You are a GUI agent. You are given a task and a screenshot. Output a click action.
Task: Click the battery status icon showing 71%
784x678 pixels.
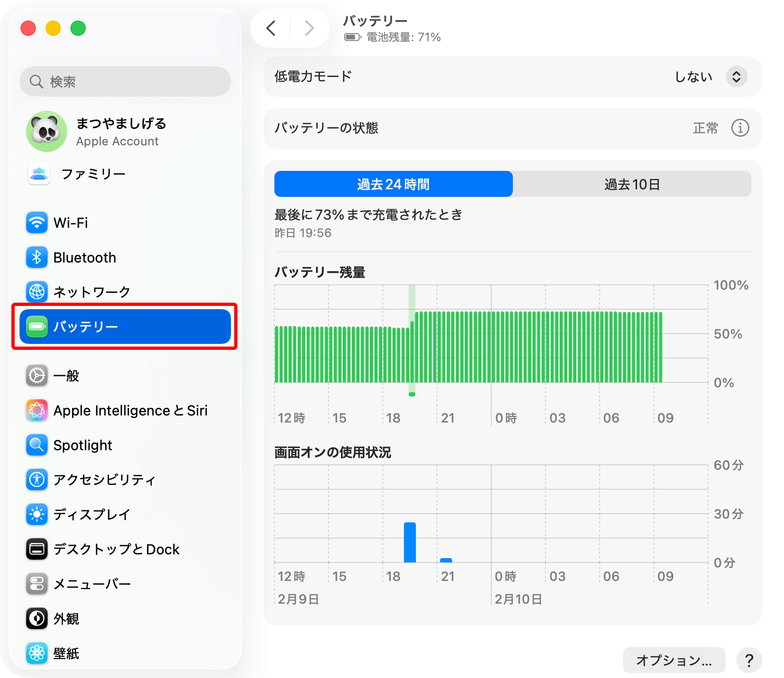[x=351, y=37]
